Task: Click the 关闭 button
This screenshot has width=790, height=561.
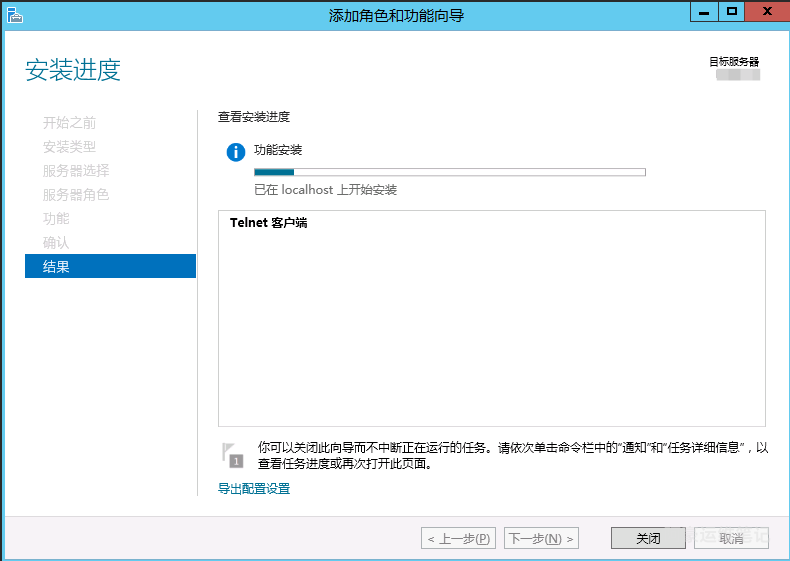Action: tap(648, 538)
